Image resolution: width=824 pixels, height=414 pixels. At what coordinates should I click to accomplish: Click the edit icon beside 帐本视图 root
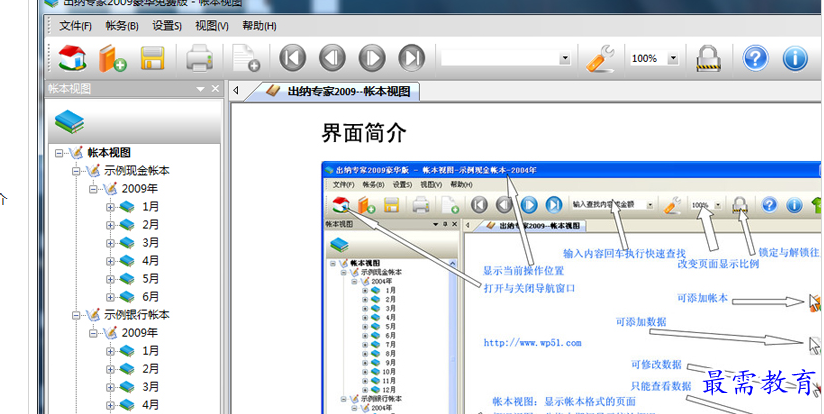click(x=76, y=152)
